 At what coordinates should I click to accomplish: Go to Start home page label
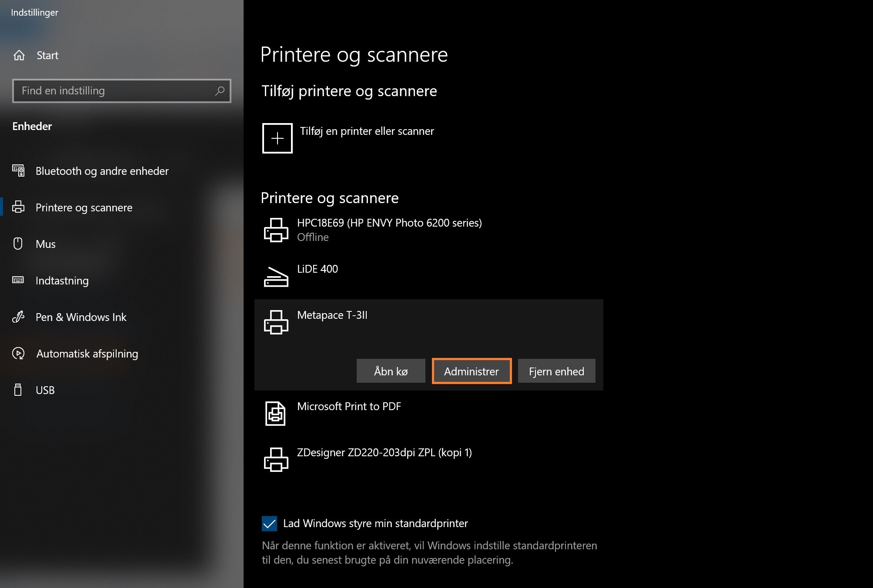tap(47, 55)
